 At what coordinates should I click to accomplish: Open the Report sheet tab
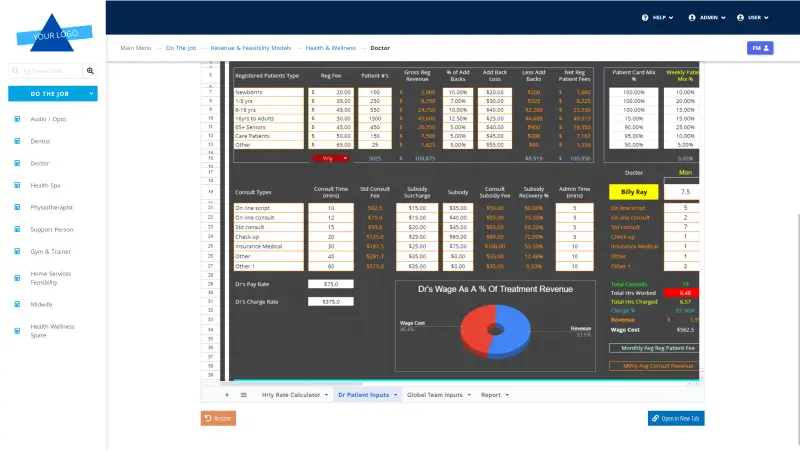click(494, 395)
